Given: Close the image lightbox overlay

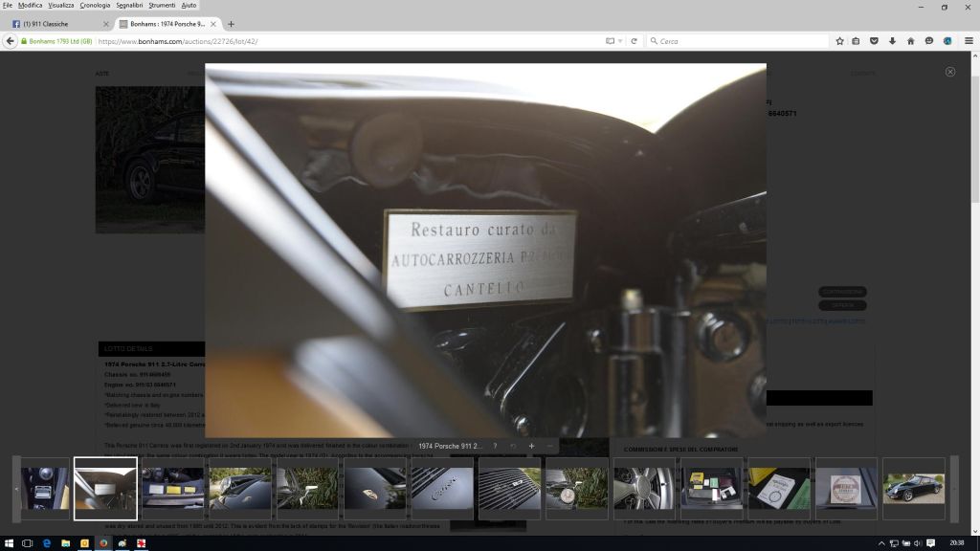Looking at the screenshot, I should 950,72.
